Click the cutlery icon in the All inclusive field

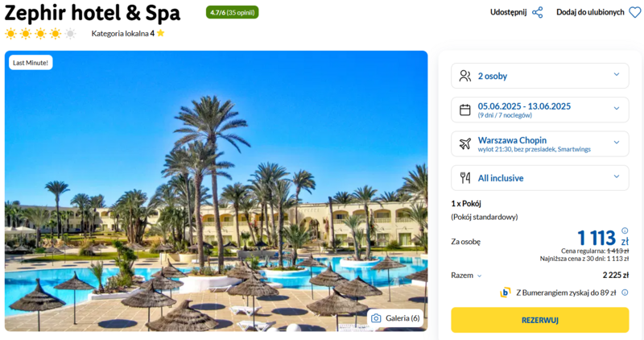tap(465, 177)
